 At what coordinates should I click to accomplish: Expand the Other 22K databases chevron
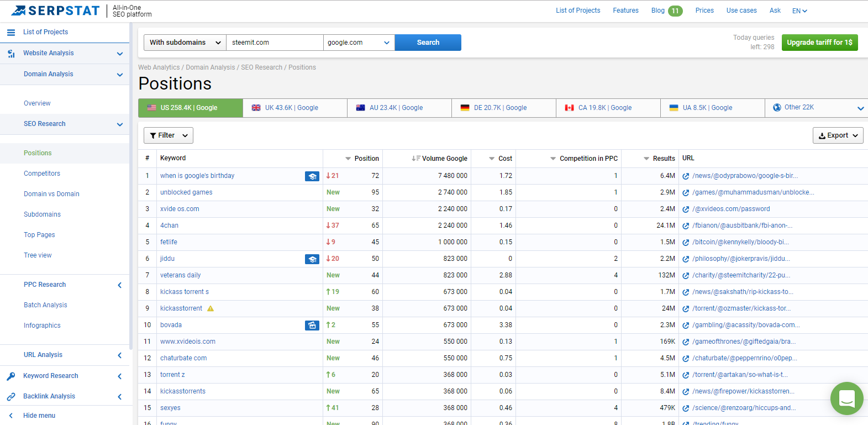click(860, 108)
